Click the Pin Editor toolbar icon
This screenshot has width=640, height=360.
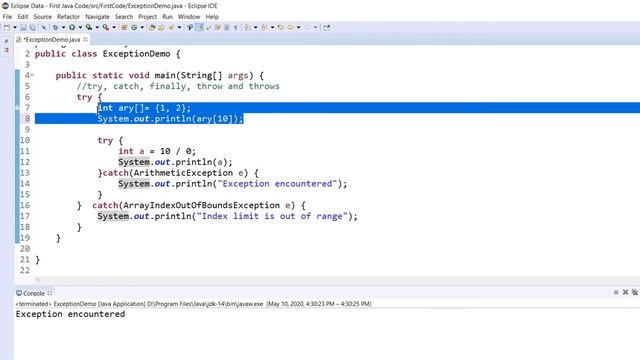pos(327,27)
